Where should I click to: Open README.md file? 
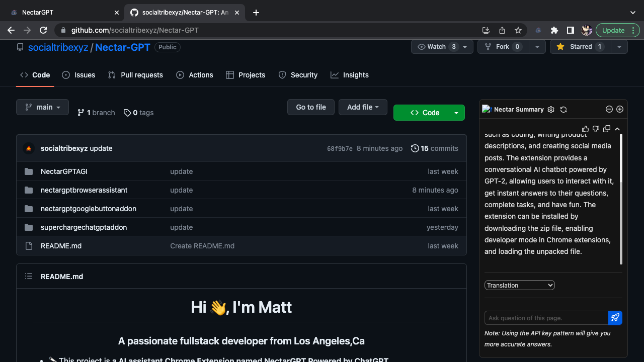61,246
